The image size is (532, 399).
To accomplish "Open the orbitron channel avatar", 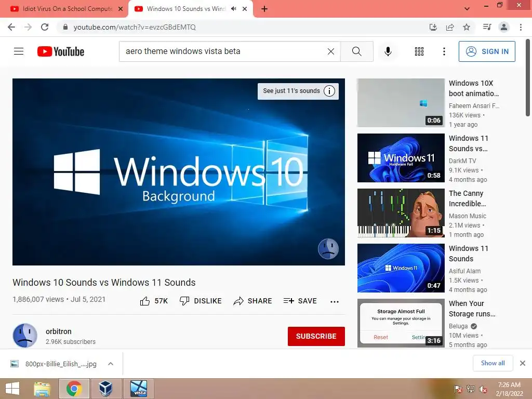I will [25, 336].
